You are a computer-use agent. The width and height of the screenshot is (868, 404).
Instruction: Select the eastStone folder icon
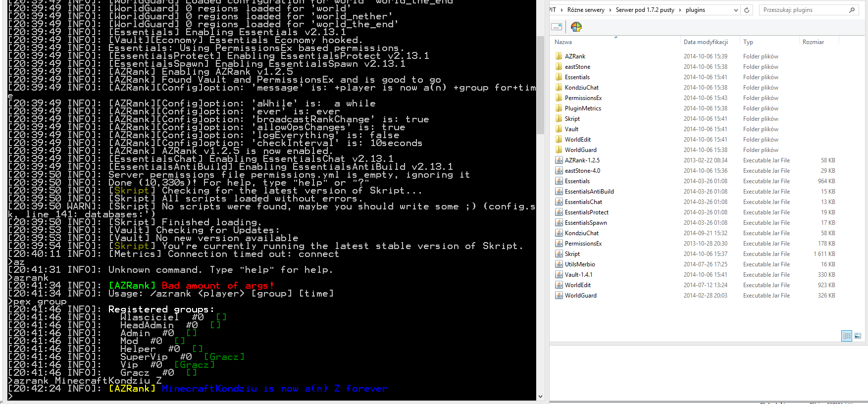pos(559,67)
